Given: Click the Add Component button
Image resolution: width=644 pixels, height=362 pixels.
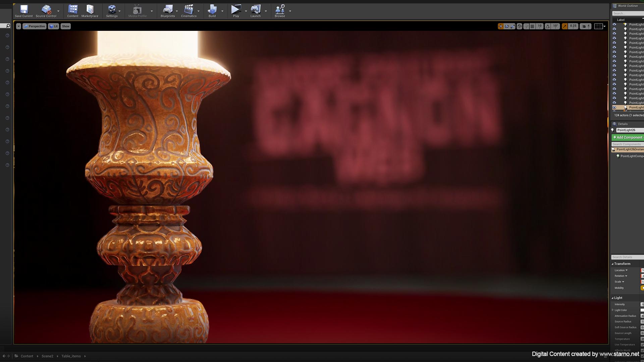Looking at the screenshot, I should pyautogui.click(x=628, y=137).
